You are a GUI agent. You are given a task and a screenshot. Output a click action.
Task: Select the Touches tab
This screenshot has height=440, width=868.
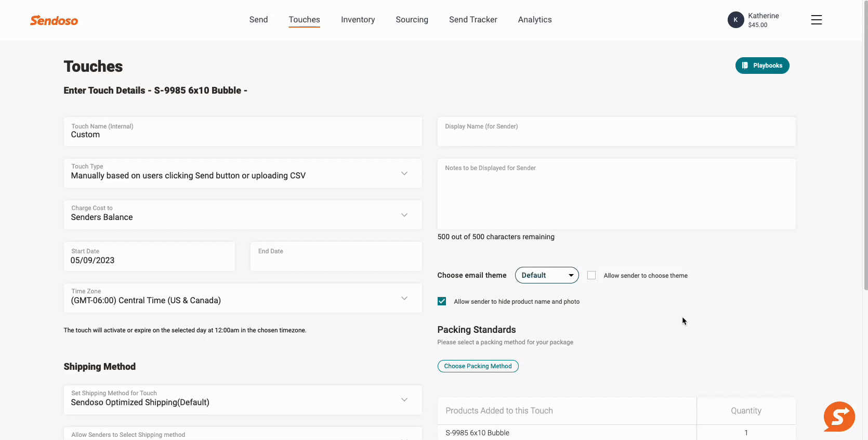click(304, 20)
